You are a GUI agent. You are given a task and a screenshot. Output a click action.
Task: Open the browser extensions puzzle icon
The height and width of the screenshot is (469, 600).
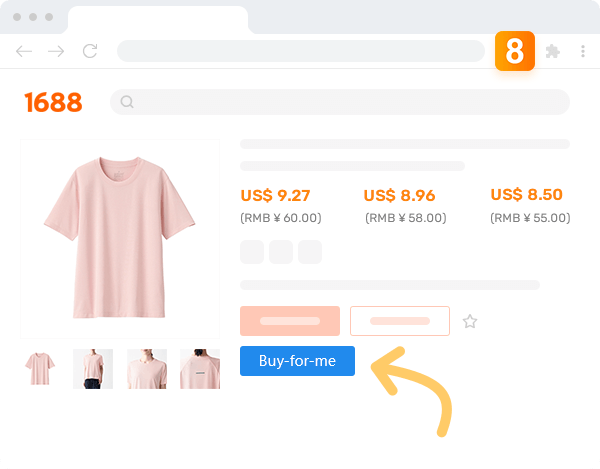552,51
